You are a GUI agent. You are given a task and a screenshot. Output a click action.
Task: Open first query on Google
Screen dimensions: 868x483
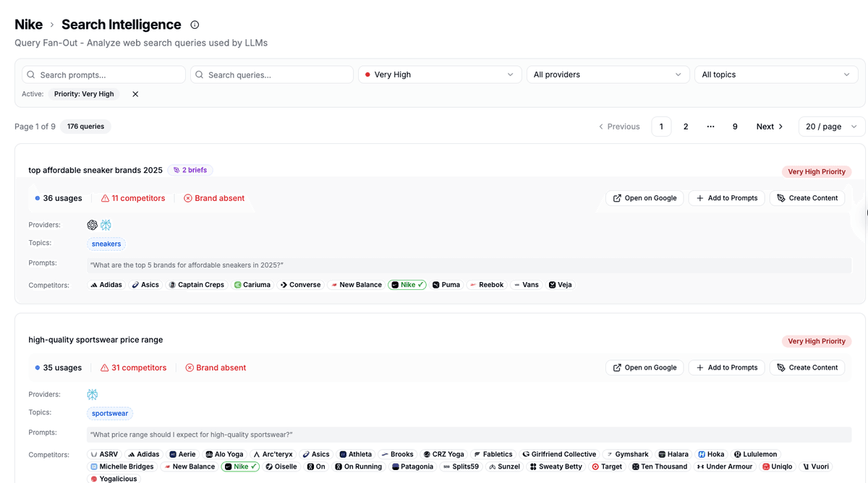click(644, 198)
